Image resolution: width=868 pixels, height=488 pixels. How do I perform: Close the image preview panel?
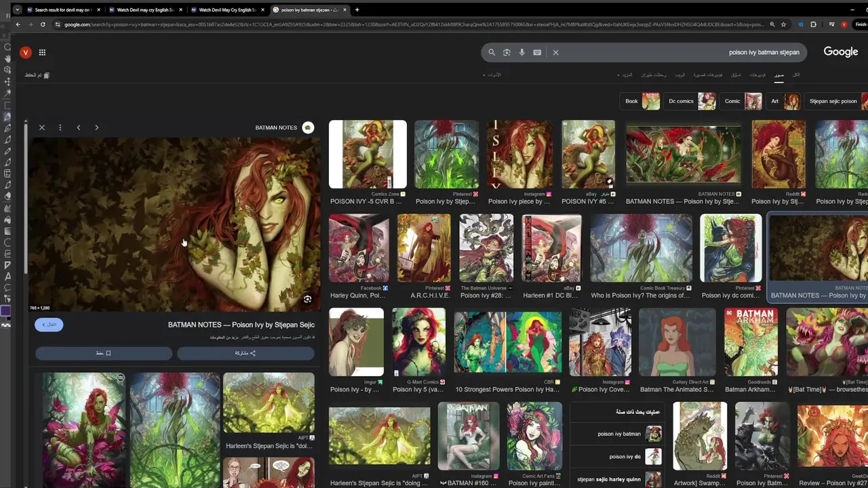click(x=41, y=127)
